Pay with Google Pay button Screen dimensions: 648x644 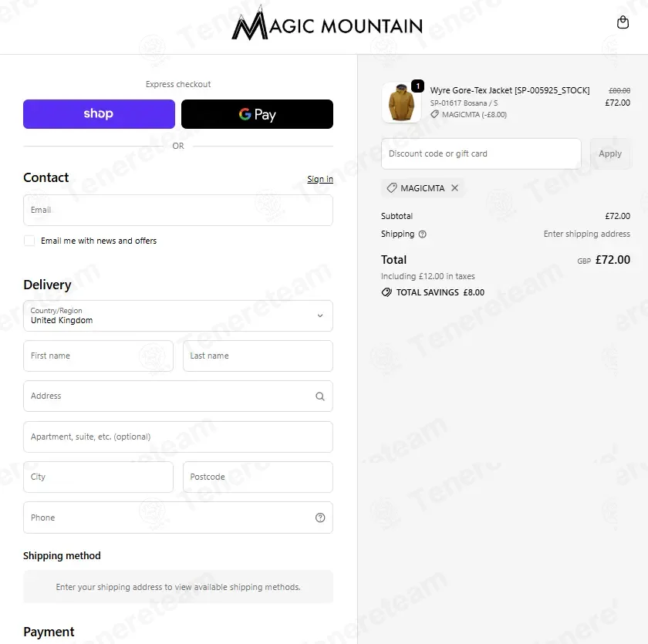point(257,114)
